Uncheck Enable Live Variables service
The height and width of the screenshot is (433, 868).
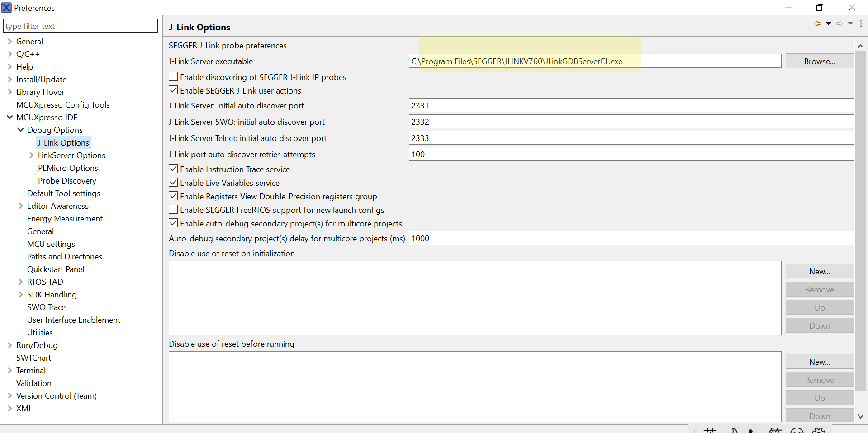173,183
